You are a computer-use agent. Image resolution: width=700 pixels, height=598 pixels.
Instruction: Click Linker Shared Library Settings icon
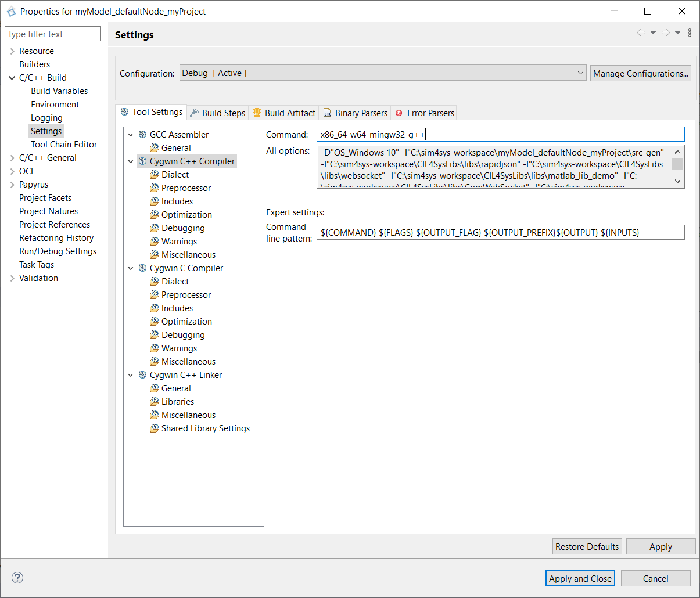(154, 428)
